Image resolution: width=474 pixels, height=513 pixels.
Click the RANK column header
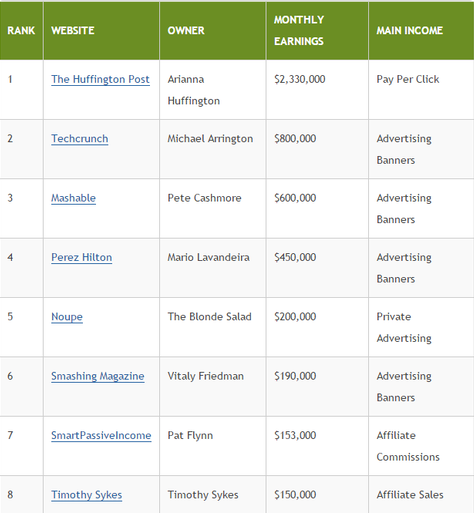coord(21,31)
